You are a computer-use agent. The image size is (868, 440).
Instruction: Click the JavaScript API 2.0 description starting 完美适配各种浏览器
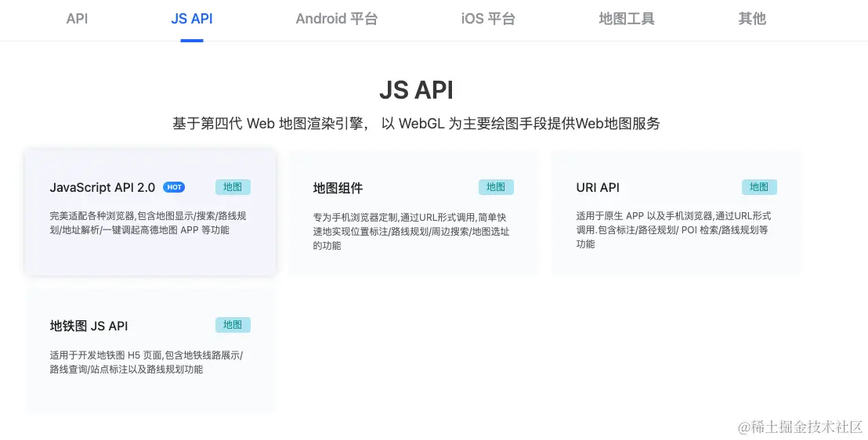click(148, 223)
